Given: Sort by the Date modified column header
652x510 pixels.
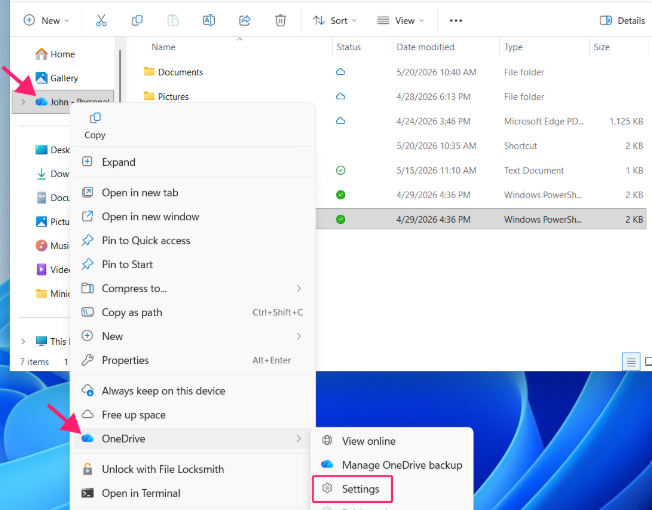Looking at the screenshot, I should click(425, 47).
